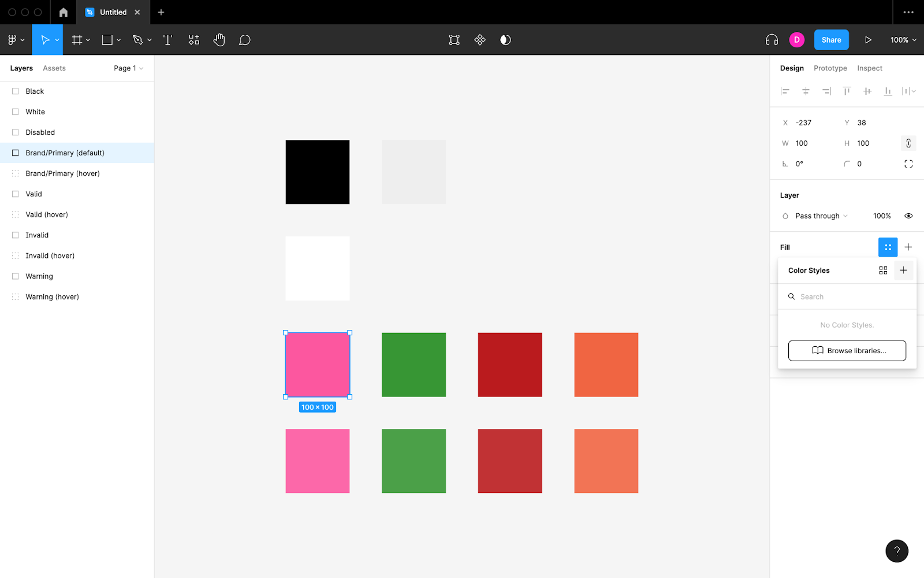Click the color styles Search field

847,297
